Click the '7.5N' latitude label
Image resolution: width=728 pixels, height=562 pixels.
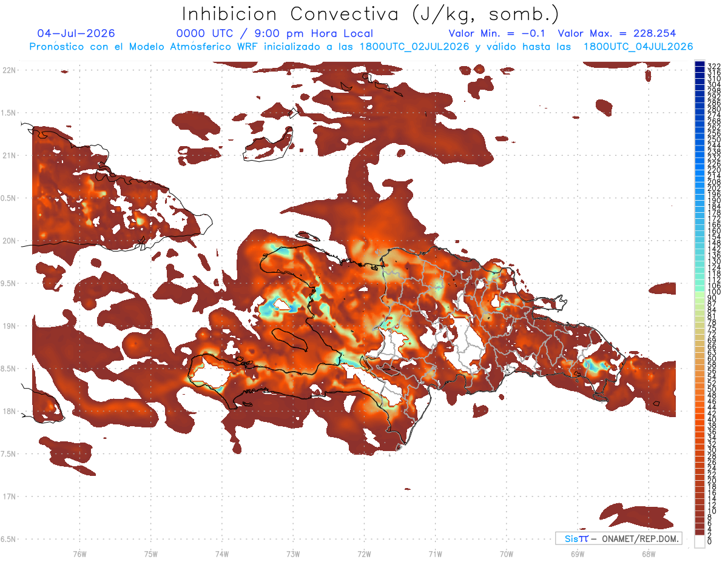pos(9,454)
